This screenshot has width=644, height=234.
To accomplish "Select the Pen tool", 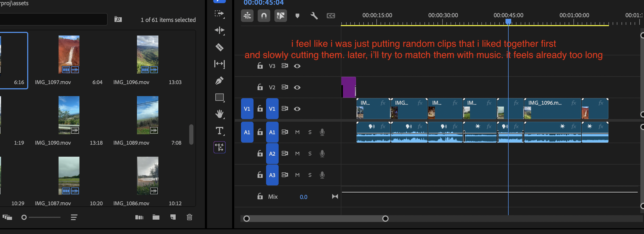I will click(x=219, y=80).
